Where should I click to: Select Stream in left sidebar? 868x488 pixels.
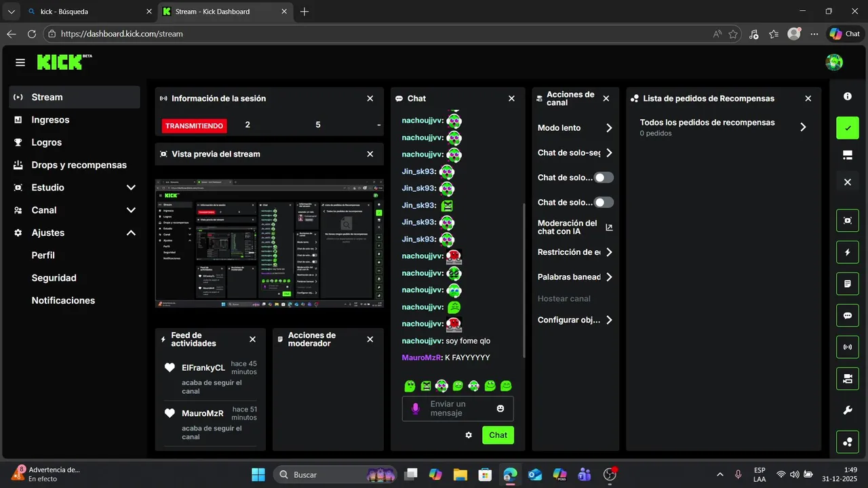tap(75, 97)
